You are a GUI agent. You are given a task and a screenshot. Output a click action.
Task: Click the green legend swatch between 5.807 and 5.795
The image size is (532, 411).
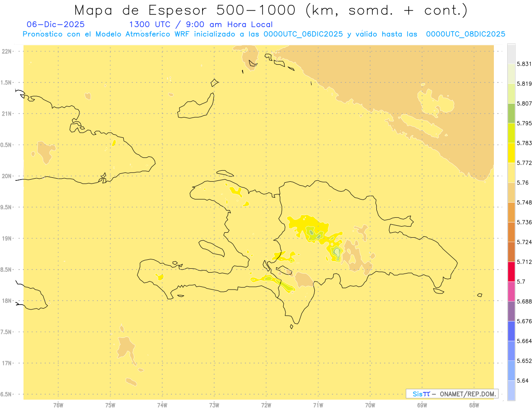pyautogui.click(x=511, y=114)
